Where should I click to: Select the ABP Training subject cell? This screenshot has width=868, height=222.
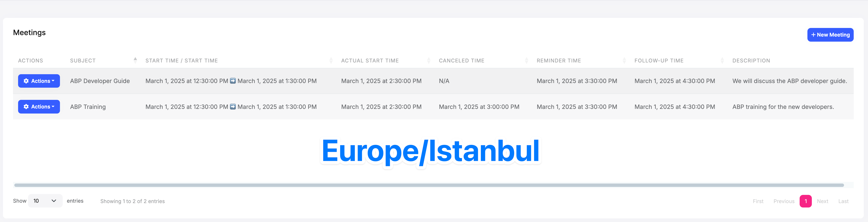coord(88,107)
